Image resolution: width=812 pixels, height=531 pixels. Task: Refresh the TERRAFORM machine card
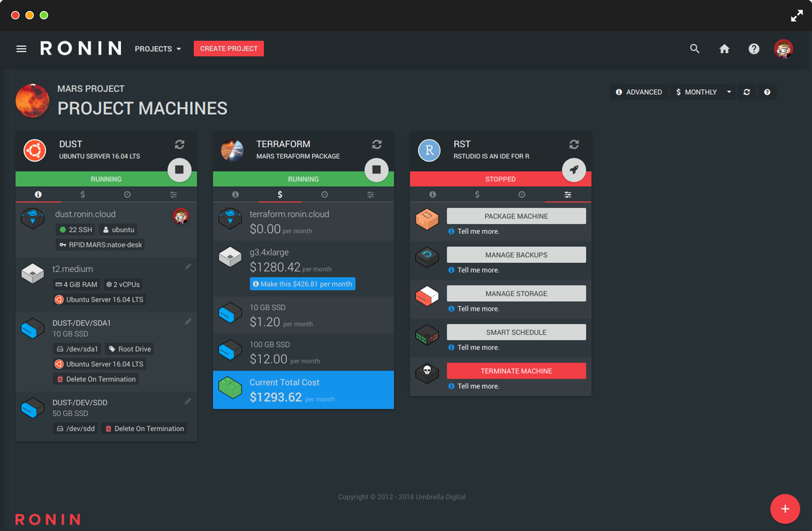click(377, 144)
